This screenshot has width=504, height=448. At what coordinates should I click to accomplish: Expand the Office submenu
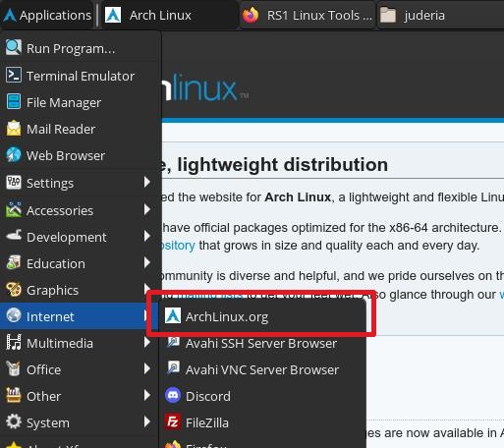[79, 369]
